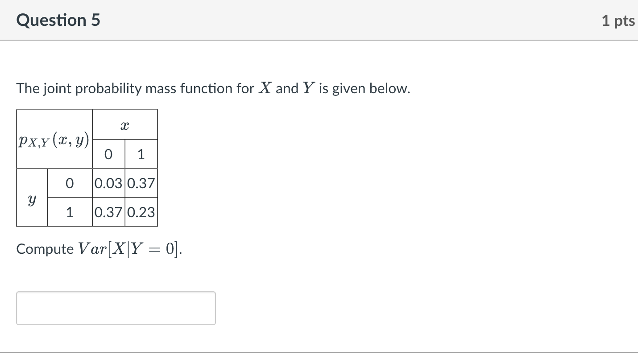Click the answer input field
Screen dimensions: 638x364
click(x=115, y=308)
